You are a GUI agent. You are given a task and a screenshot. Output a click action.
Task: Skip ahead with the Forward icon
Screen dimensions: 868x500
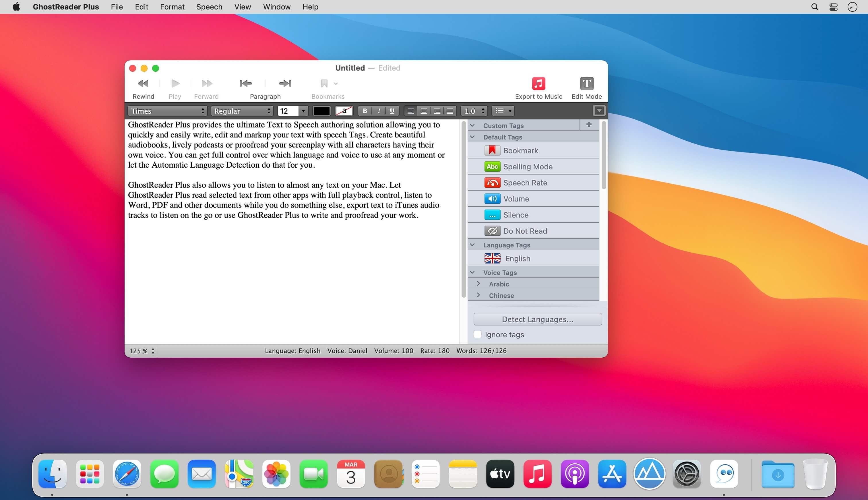207,84
